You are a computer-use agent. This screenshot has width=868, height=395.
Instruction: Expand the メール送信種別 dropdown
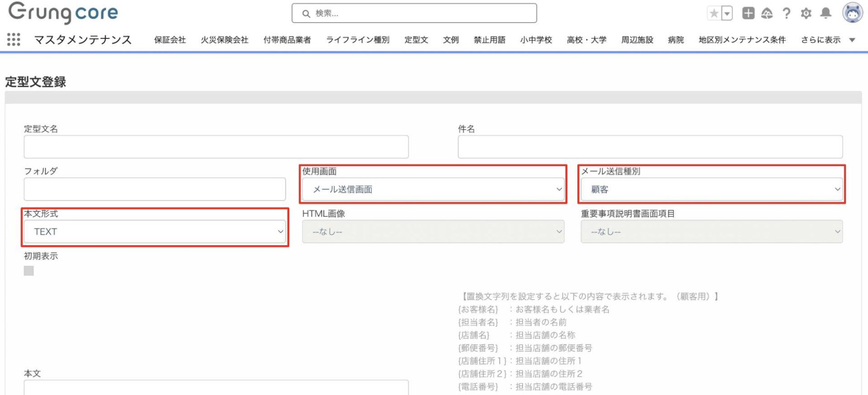pyautogui.click(x=712, y=190)
